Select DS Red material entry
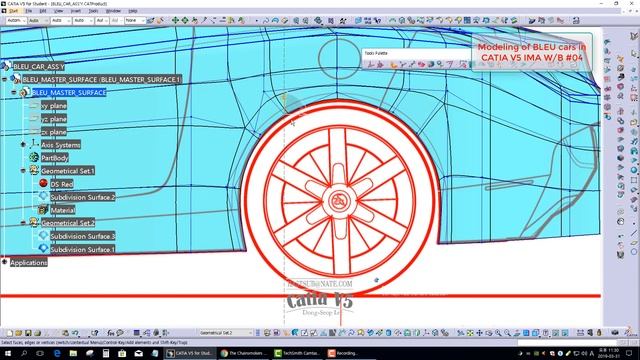 coord(62,184)
